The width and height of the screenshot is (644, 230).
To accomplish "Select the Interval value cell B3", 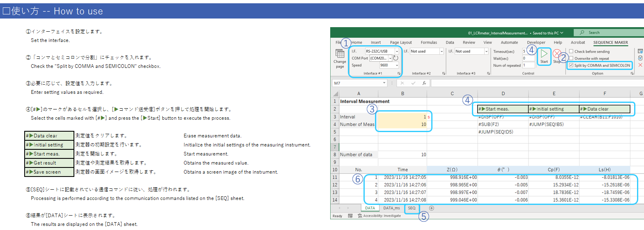I will [x=402, y=117].
